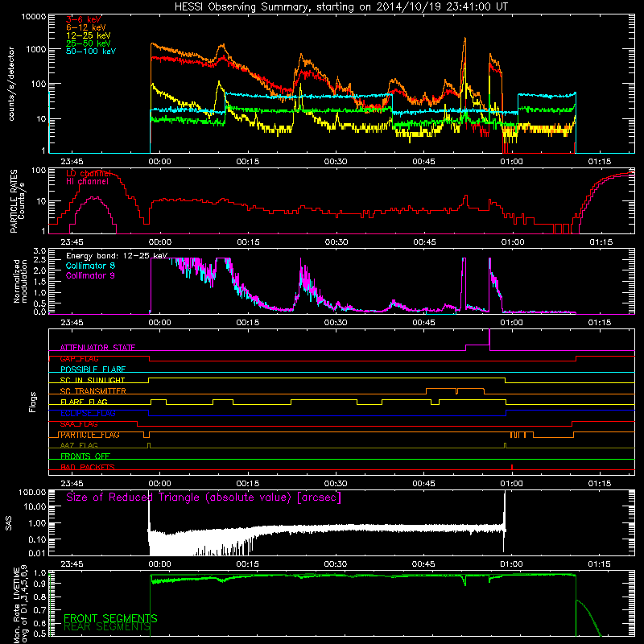Image resolution: width=644 pixels, height=644 pixels.
Task: Click the 0.01 tick on the SAS axis
Action: click(x=37, y=553)
